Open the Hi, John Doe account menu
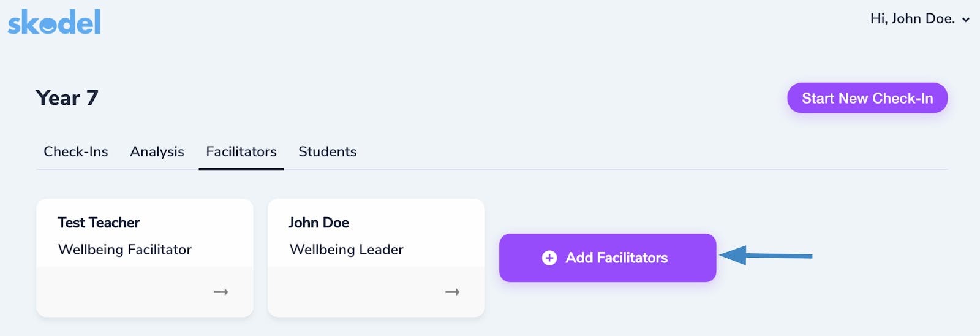Viewport: 980px width, 336px height. [x=919, y=19]
